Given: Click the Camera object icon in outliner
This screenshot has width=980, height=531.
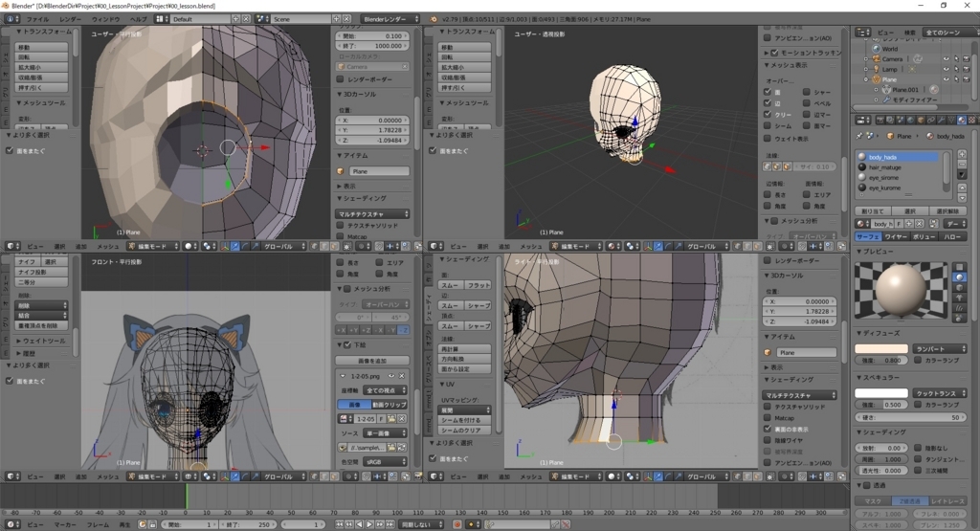Looking at the screenshot, I should click(875, 58).
